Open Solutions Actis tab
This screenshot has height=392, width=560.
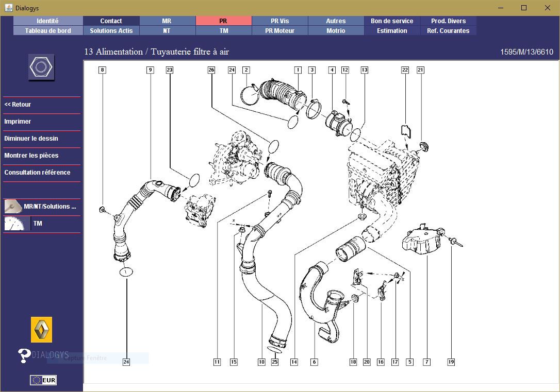click(x=111, y=31)
